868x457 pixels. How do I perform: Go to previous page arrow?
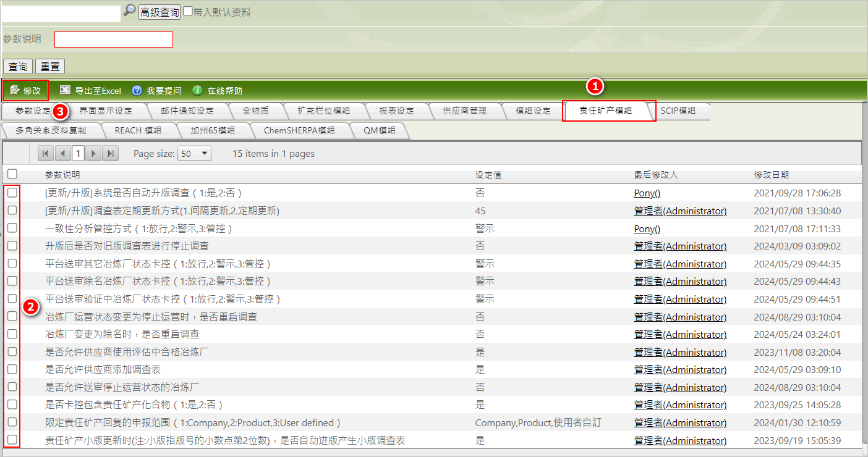pyautogui.click(x=62, y=154)
